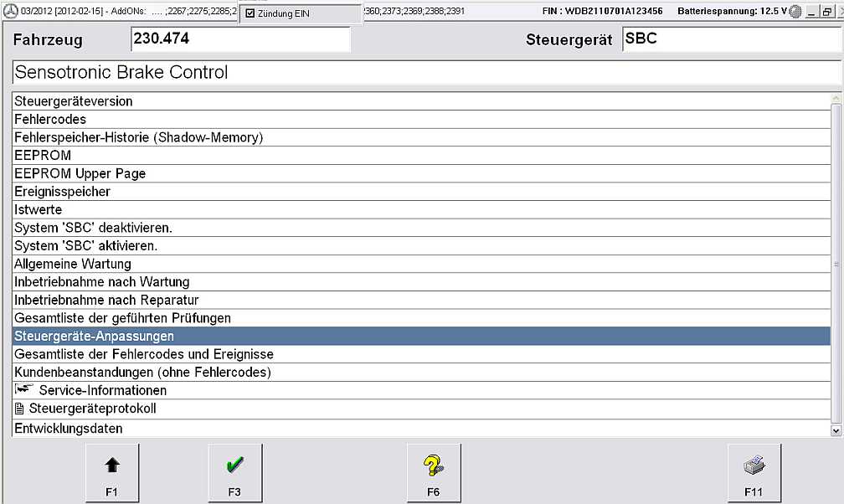
Task: Click the Fahrzeug 230.474 field
Action: click(240, 39)
